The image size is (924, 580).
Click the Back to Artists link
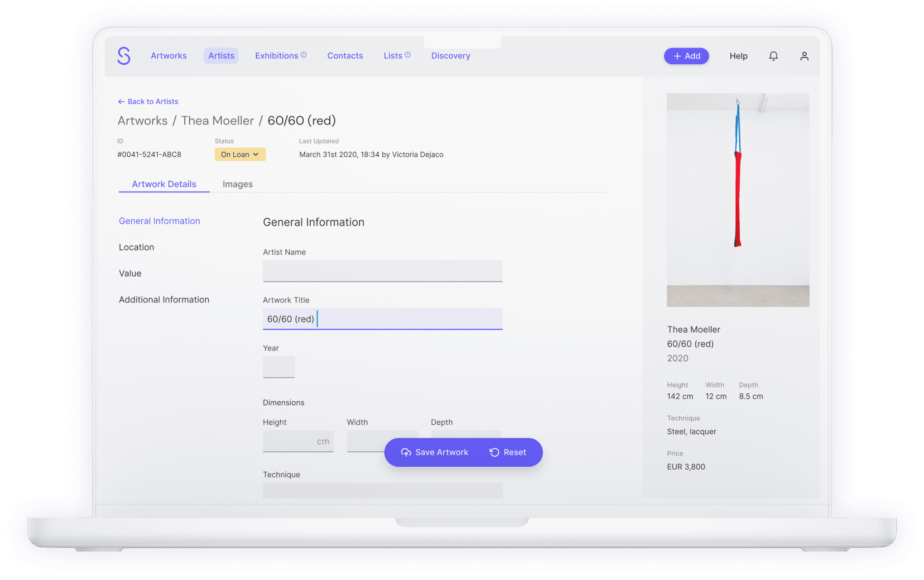(153, 101)
